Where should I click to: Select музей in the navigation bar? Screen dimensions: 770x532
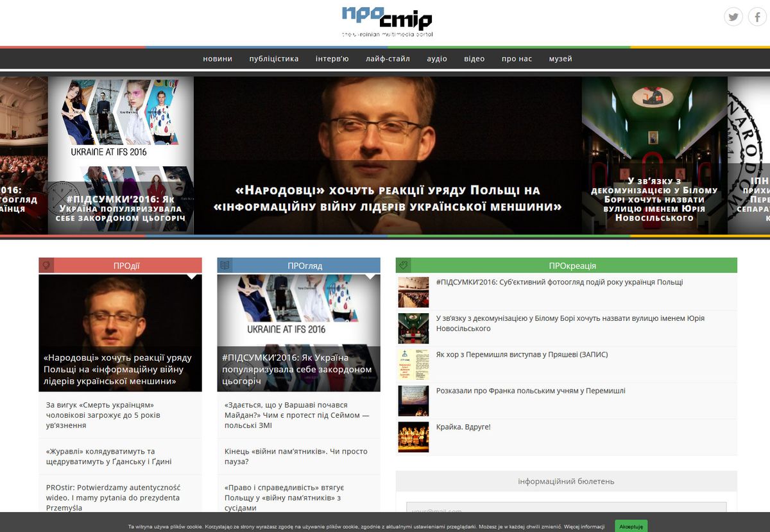pos(560,58)
